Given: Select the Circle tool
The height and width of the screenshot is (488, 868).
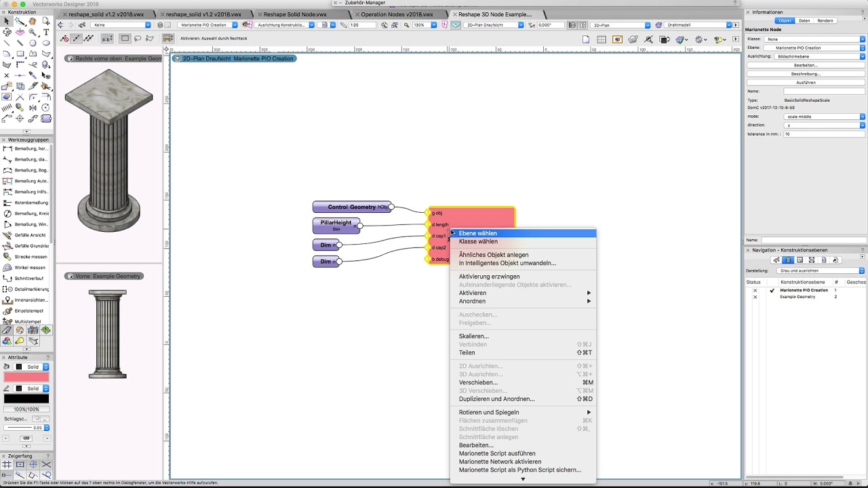Looking at the screenshot, I should (33, 43).
